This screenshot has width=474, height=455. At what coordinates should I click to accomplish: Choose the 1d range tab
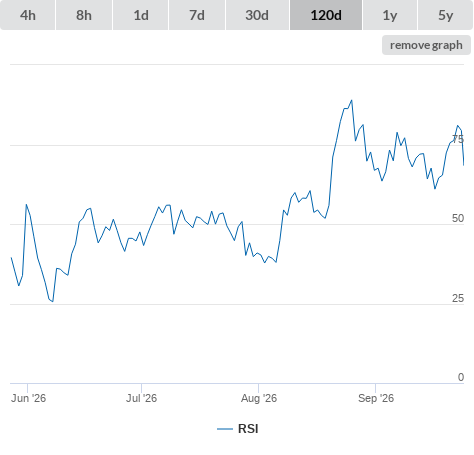(141, 15)
